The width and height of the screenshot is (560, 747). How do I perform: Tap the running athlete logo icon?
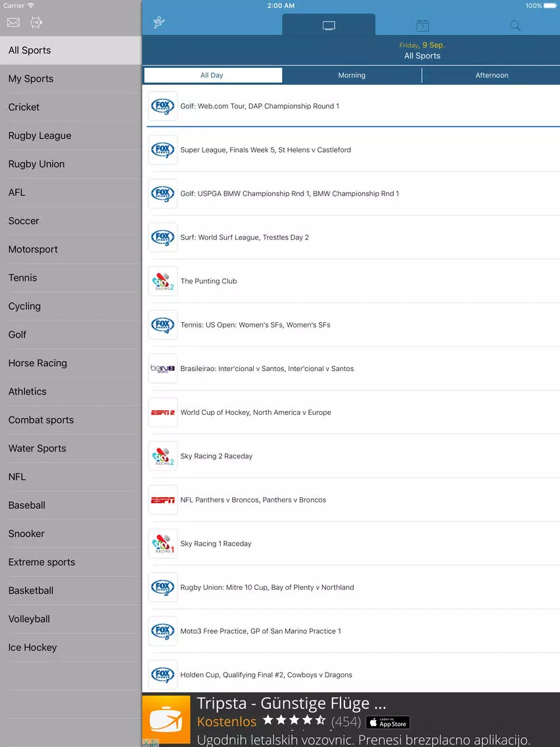(x=159, y=22)
